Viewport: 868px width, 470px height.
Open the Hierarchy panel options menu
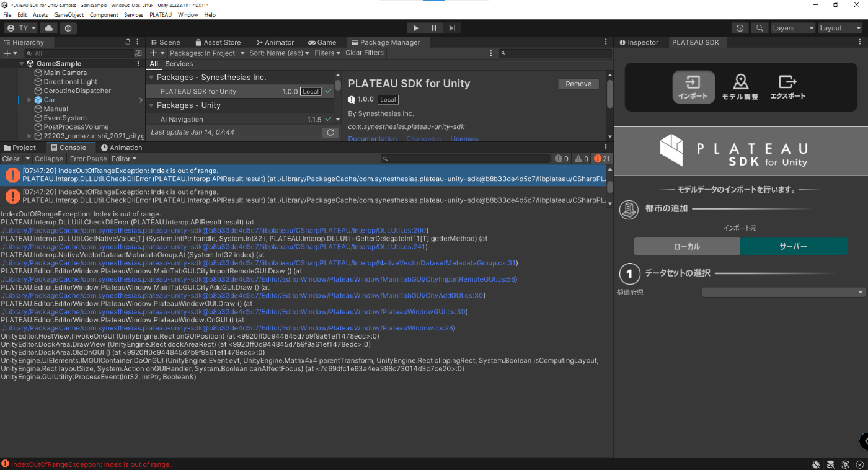click(138, 42)
